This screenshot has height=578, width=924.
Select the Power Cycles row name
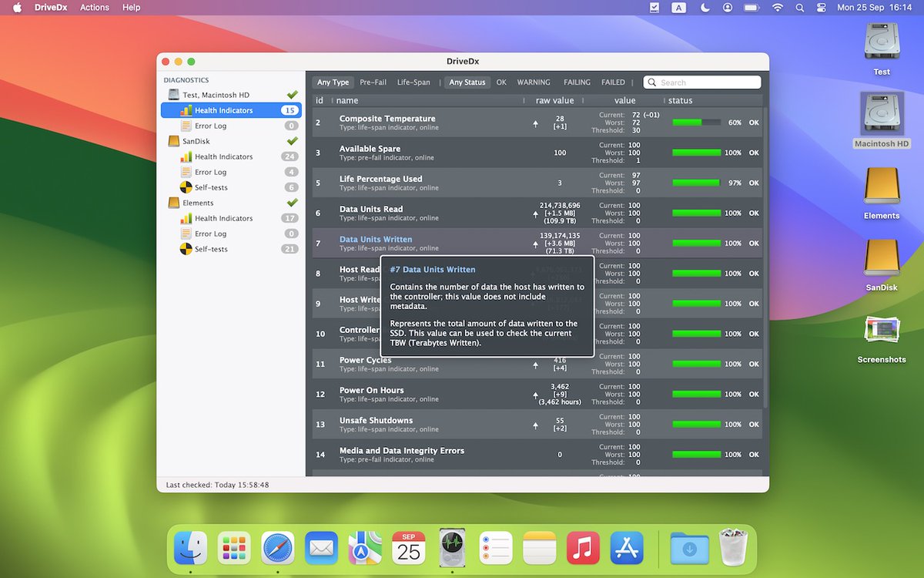pos(366,360)
